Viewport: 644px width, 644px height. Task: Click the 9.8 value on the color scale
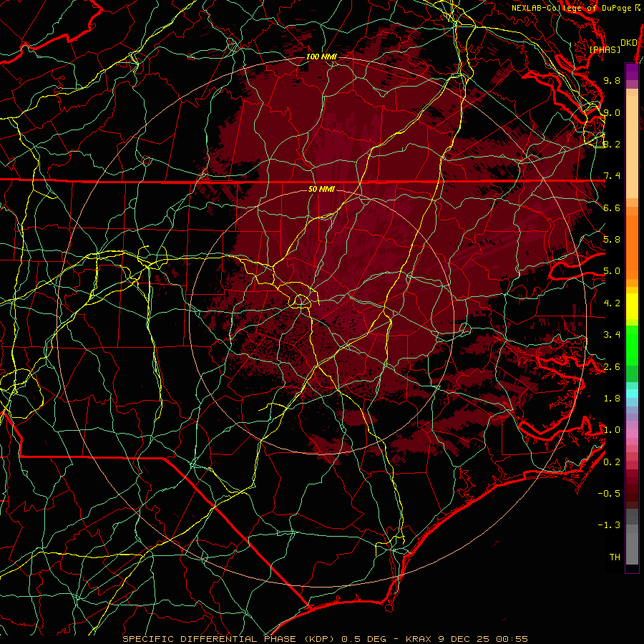[x=612, y=80]
